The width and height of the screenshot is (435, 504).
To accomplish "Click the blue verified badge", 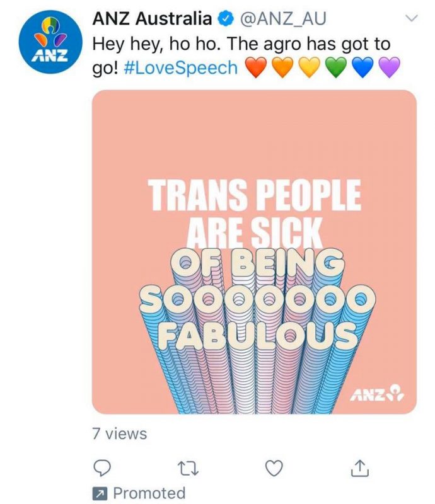I will pos(226,19).
